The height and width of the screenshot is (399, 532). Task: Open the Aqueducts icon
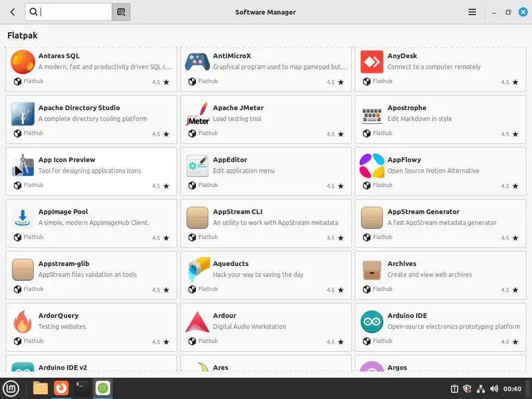[x=198, y=270]
